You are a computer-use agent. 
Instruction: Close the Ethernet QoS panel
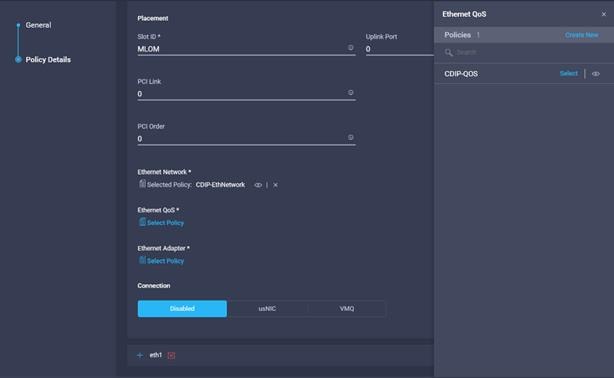(x=603, y=14)
